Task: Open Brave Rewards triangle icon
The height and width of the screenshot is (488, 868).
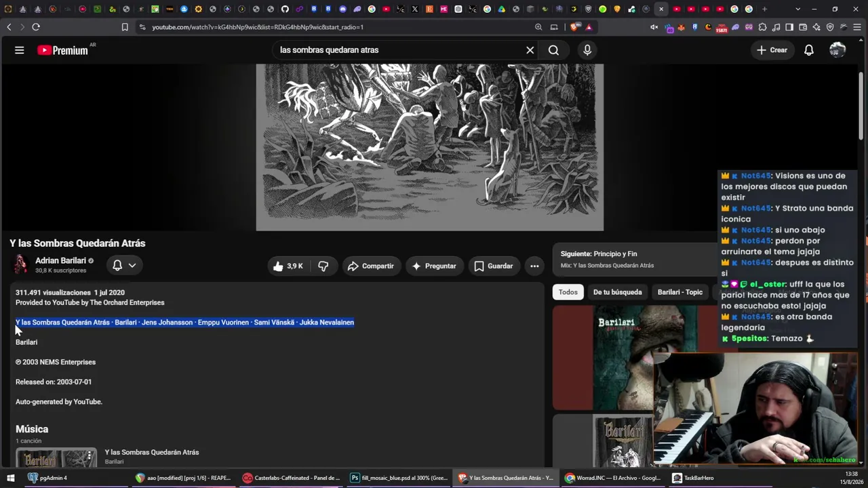Action: 589,27
